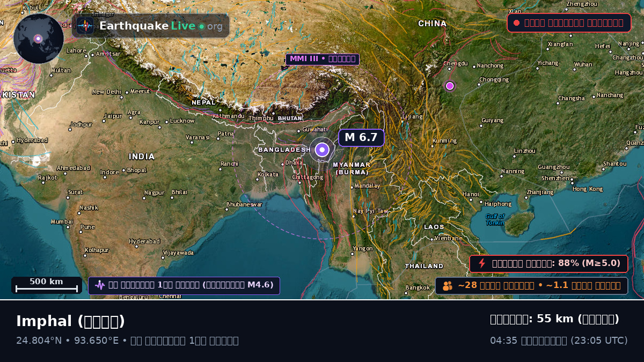
Task: Click the people icon in population pill
Action: [448, 286]
